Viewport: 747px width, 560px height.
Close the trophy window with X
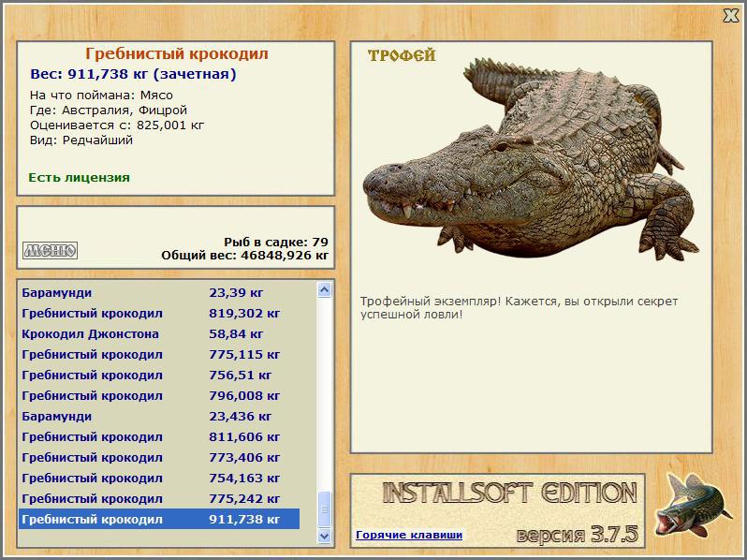tap(730, 16)
